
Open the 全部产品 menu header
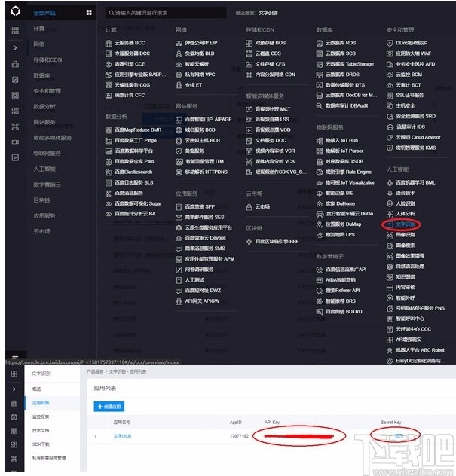pyautogui.click(x=44, y=13)
